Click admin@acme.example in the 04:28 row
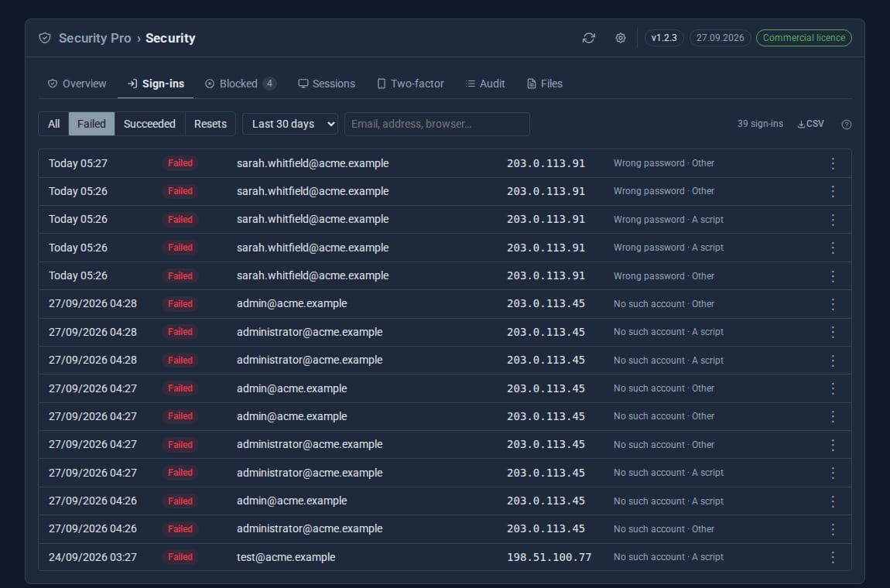 pos(292,304)
